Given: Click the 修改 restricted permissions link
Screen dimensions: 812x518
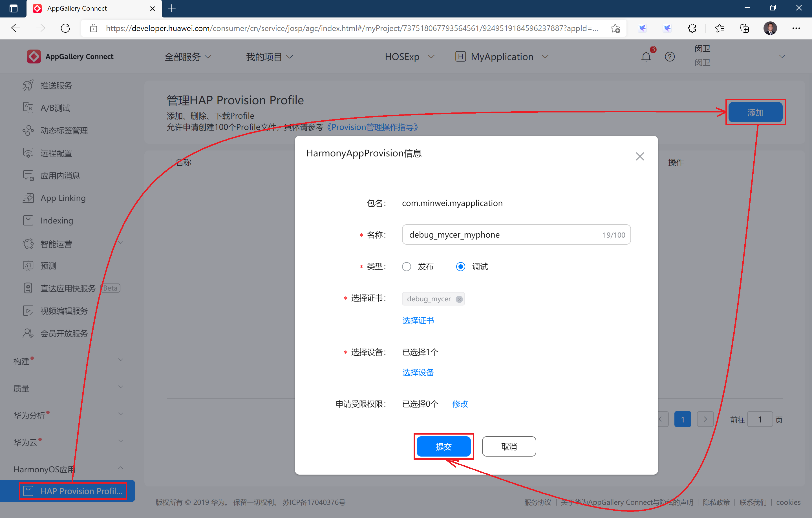Looking at the screenshot, I should [x=460, y=404].
